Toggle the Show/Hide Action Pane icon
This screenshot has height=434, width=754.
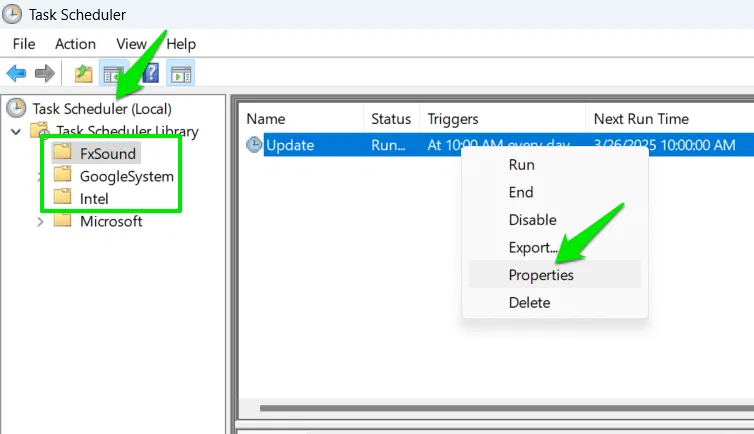[181, 74]
